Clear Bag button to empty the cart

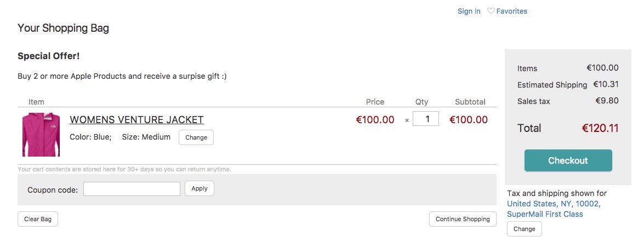pyautogui.click(x=38, y=219)
